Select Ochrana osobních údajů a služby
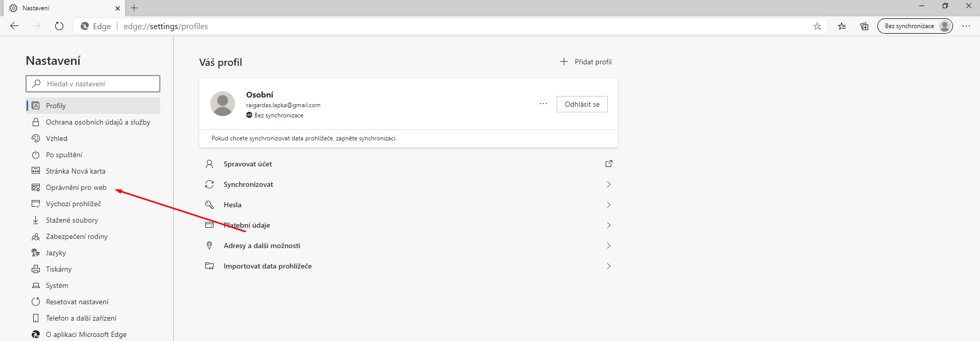The width and height of the screenshot is (980, 341). [x=98, y=122]
